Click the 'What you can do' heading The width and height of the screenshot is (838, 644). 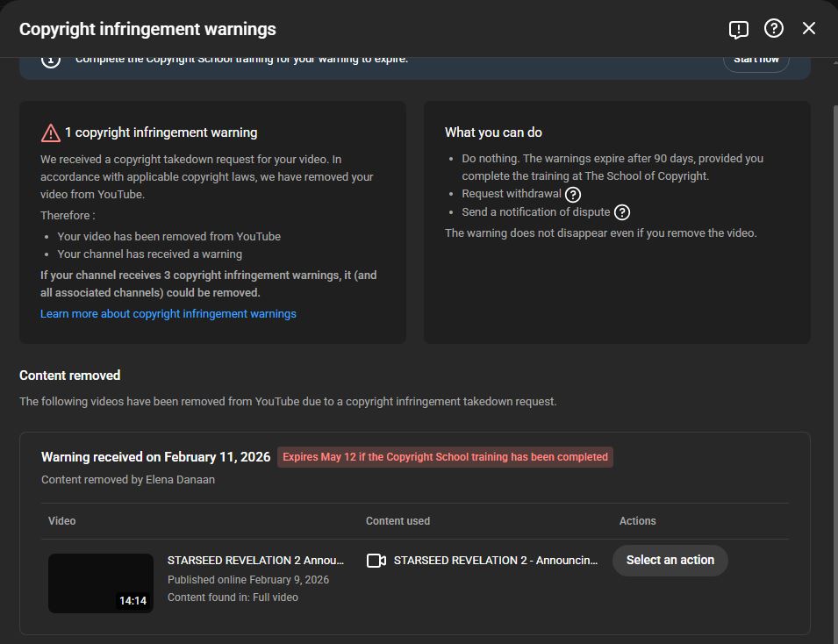click(x=493, y=132)
